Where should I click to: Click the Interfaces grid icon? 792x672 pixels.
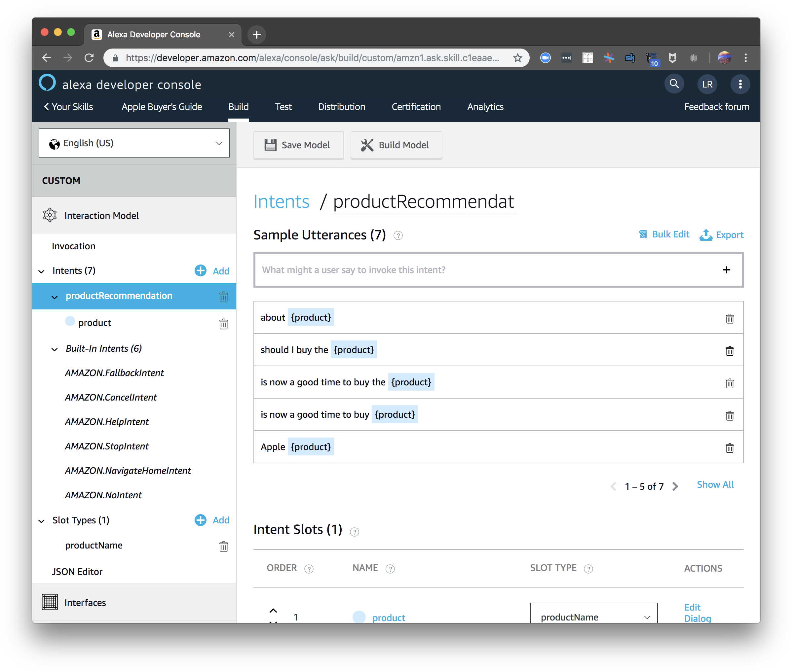tap(50, 602)
